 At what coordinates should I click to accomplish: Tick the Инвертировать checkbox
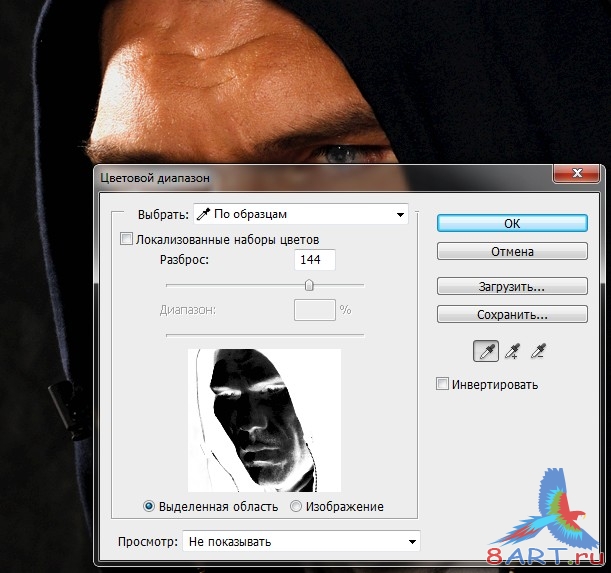[x=442, y=384]
